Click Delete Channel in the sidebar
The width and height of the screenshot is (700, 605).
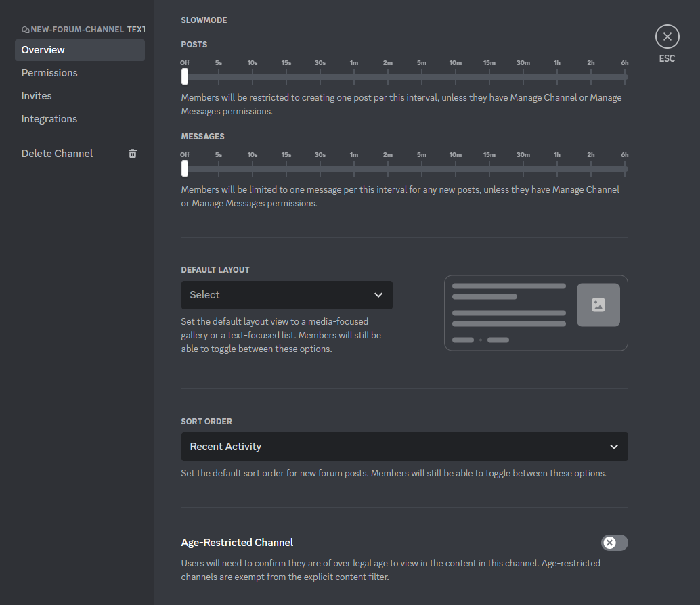pos(80,154)
